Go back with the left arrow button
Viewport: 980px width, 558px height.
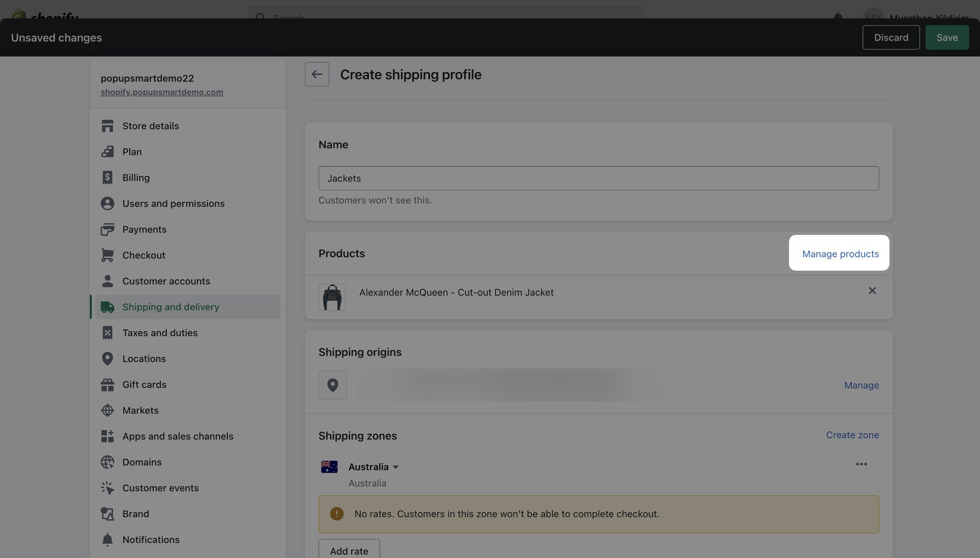point(317,74)
